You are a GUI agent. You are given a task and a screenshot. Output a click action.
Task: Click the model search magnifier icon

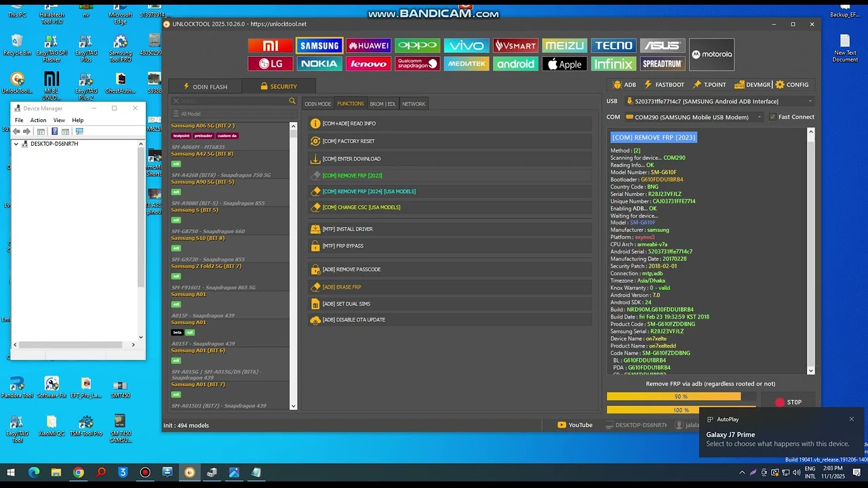point(293,101)
